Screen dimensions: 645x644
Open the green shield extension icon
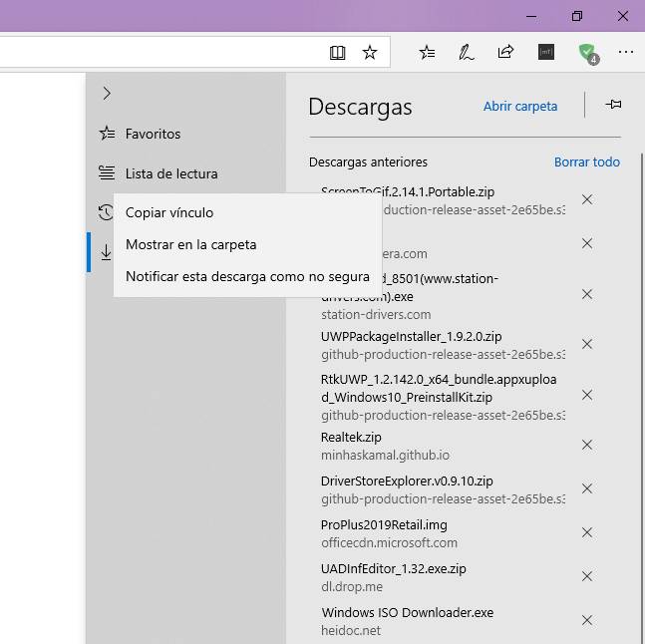click(588, 52)
